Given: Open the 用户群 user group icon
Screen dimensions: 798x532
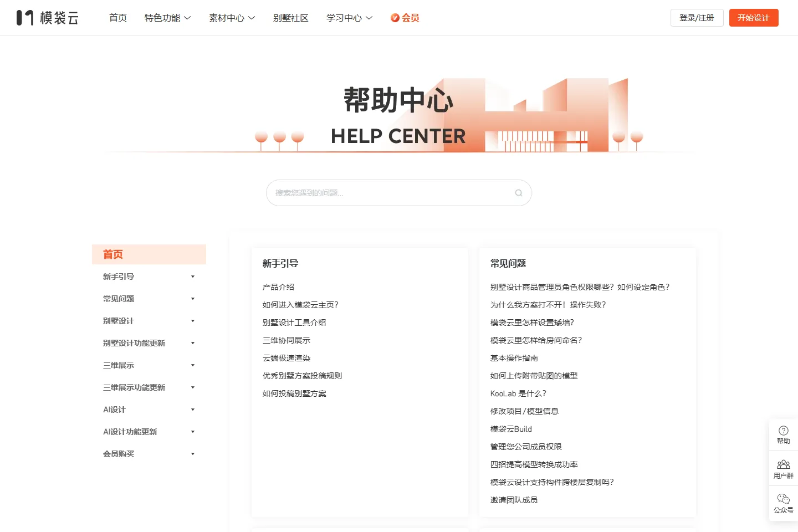Looking at the screenshot, I should pyautogui.click(x=784, y=469).
